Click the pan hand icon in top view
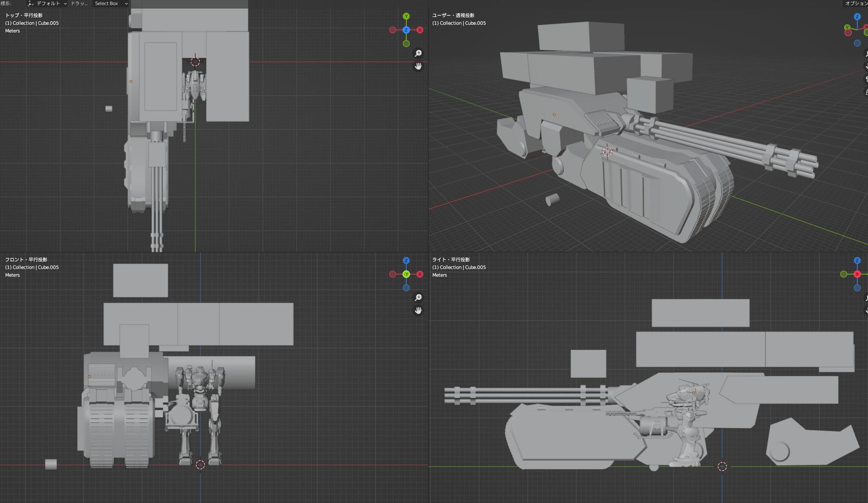Screen dimensions: 868x503 point(418,66)
